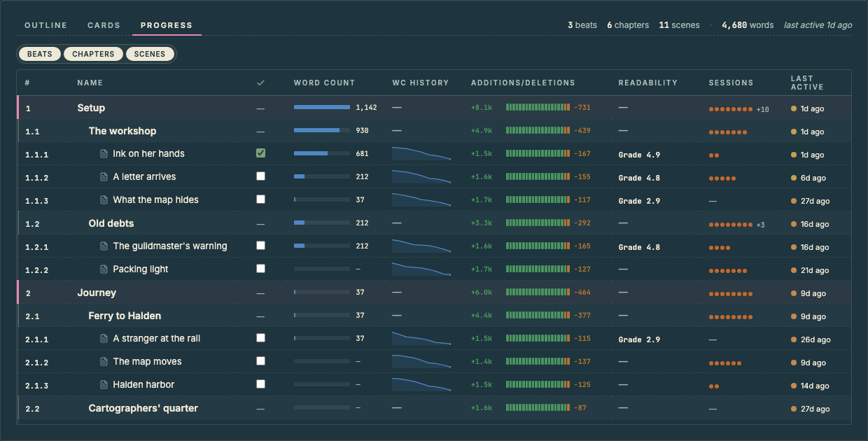Image resolution: width=868 pixels, height=441 pixels.
Task: Check the 'What the map hides' checkbox
Action: 261,199
